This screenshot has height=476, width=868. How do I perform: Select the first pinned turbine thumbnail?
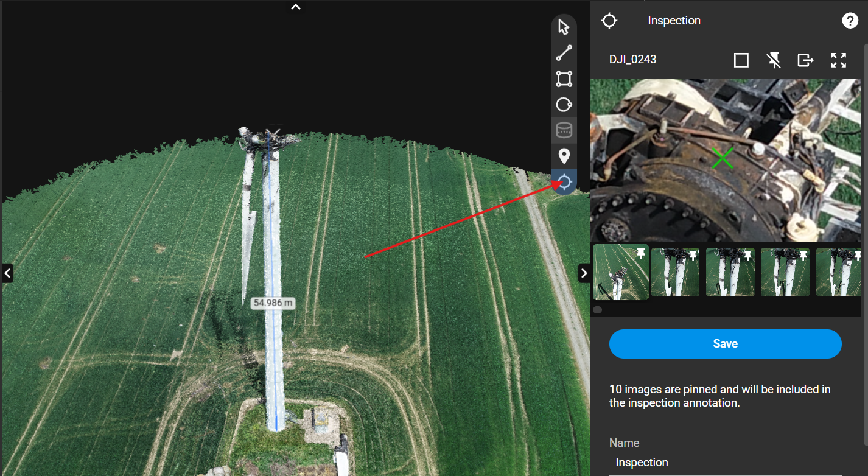[x=621, y=272]
